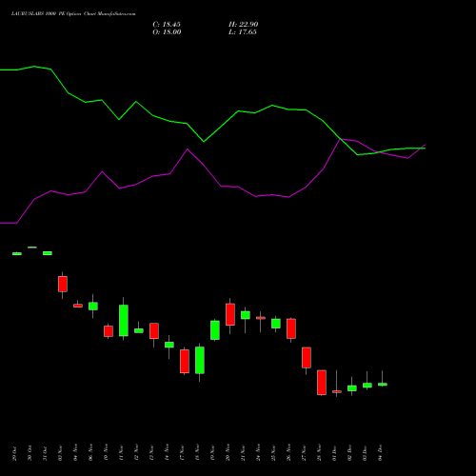
Task: Select the 29 Oct date label
Action: [14, 453]
